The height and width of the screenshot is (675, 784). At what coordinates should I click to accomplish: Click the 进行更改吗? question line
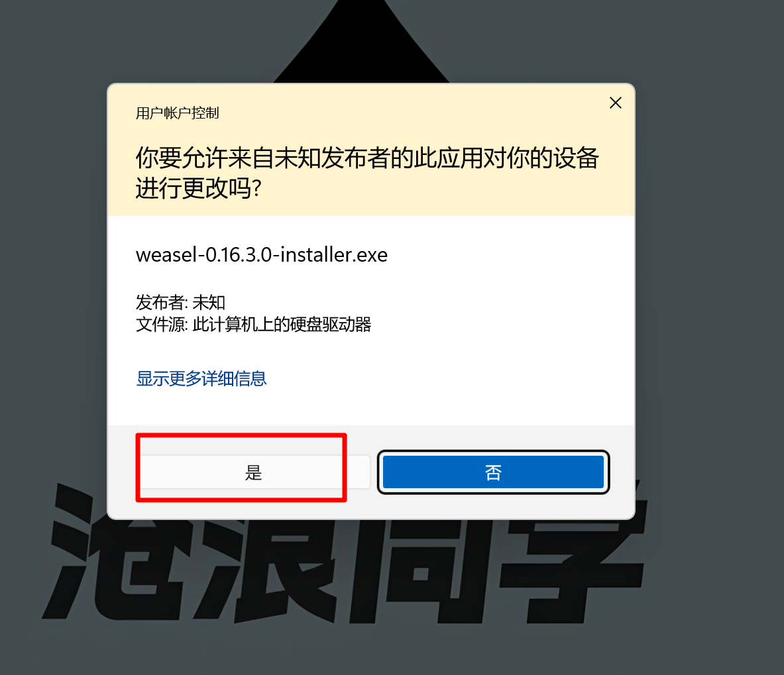point(199,188)
